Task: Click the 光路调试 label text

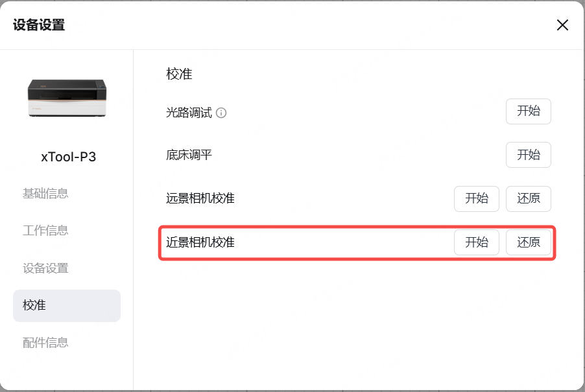Action: click(189, 113)
